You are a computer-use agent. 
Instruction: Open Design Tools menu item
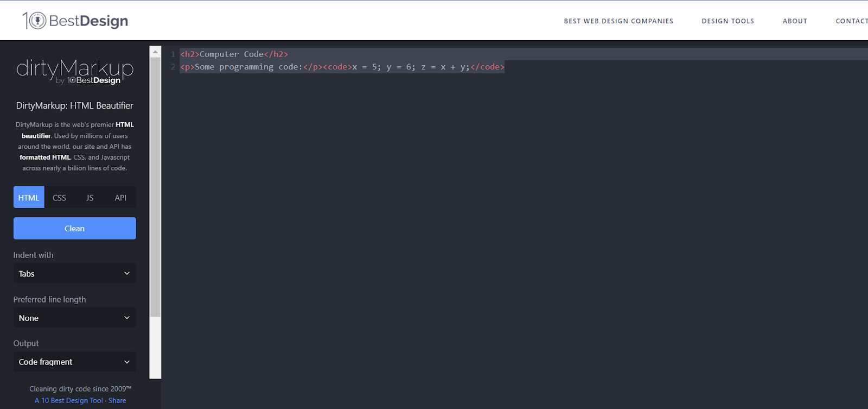coord(728,21)
